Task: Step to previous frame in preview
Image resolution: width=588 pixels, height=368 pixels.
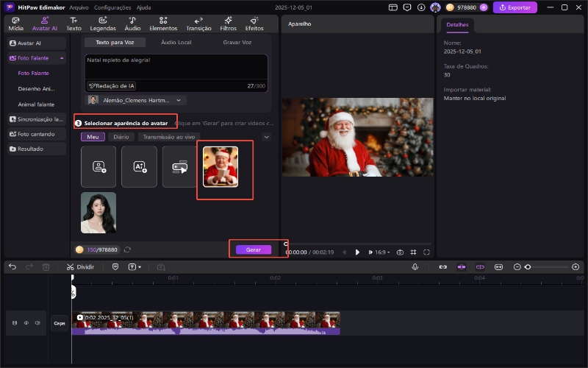Action: pyautogui.click(x=345, y=252)
